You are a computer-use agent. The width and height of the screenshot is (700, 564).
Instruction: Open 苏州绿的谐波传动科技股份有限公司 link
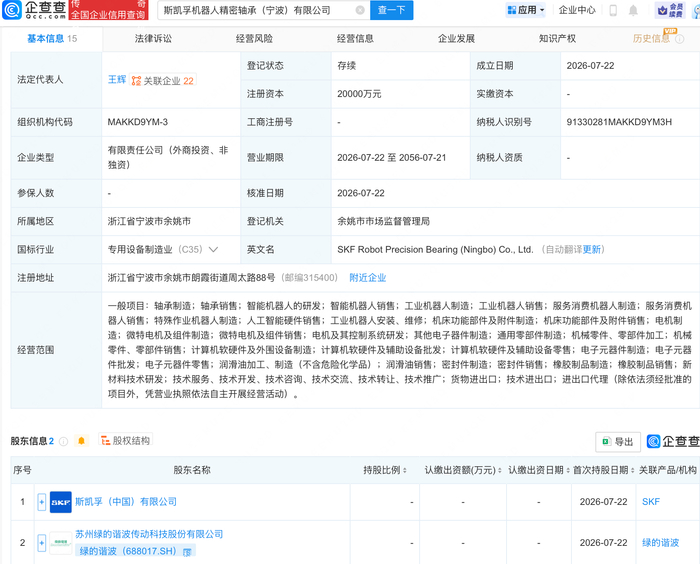pyautogui.click(x=149, y=534)
